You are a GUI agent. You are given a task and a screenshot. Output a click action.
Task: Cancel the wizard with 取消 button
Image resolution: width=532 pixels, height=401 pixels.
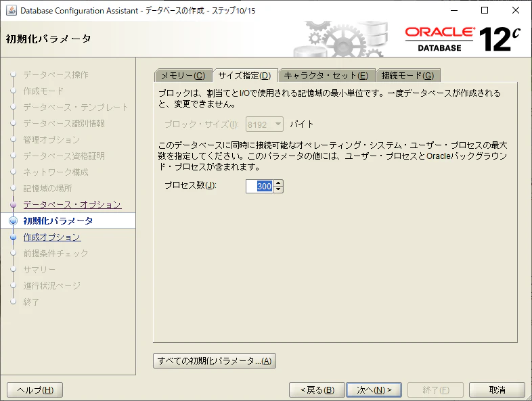click(x=497, y=390)
